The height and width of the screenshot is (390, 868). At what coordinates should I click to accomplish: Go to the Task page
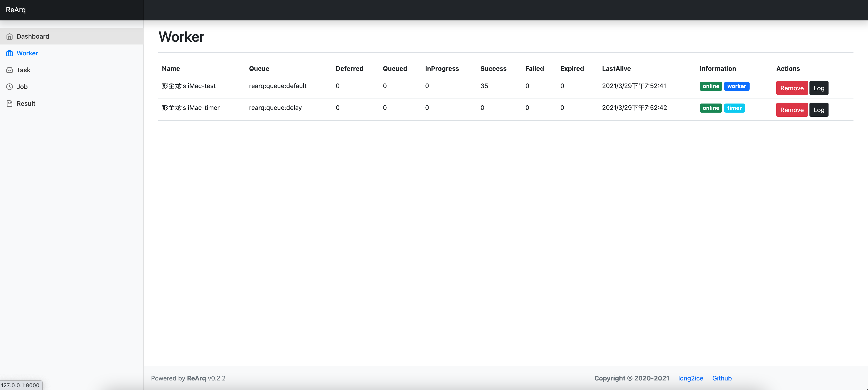(23, 70)
